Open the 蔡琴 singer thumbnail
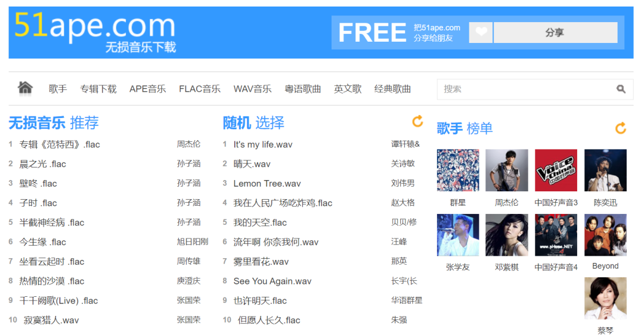The height and width of the screenshot is (335, 644). pyautogui.click(x=605, y=298)
